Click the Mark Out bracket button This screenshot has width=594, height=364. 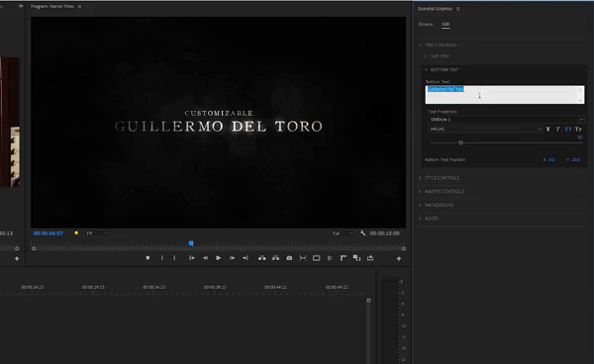(174, 258)
